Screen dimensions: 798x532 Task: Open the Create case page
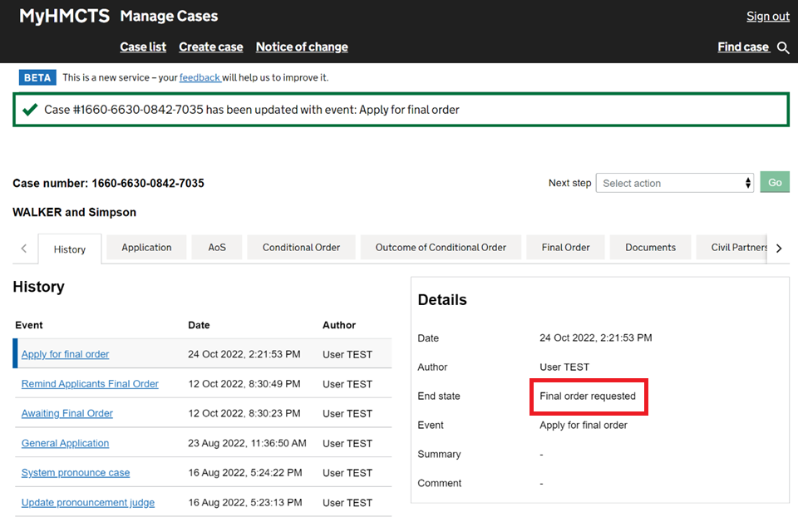click(211, 47)
